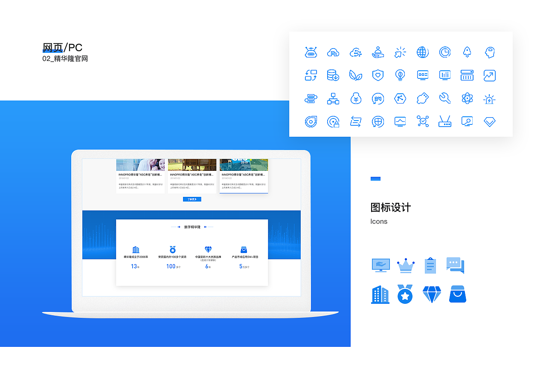The width and height of the screenshot is (546, 392).
Task: Click the Wi-Fi router icon in the bottom row
Action: coord(445,121)
